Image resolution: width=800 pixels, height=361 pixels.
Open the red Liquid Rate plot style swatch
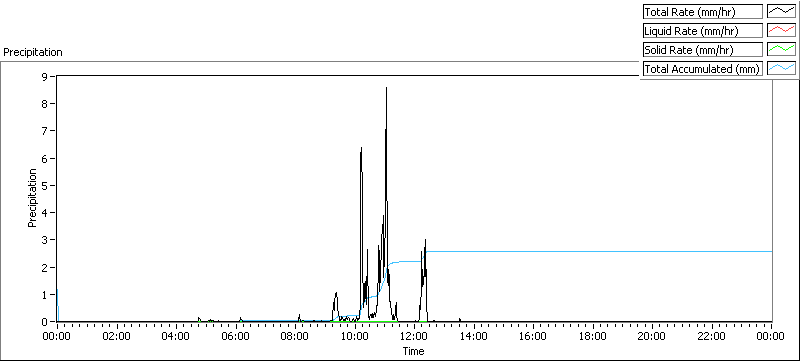(781, 31)
